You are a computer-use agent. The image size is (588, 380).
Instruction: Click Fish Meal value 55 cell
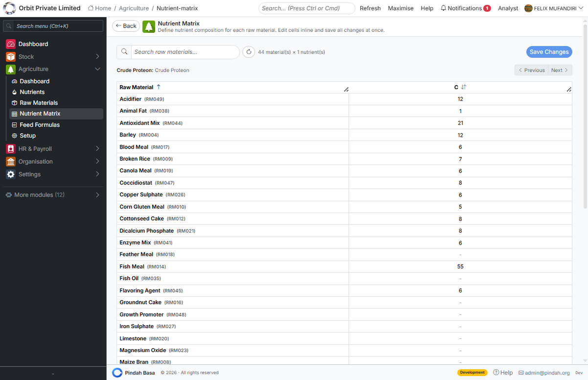pyautogui.click(x=460, y=267)
